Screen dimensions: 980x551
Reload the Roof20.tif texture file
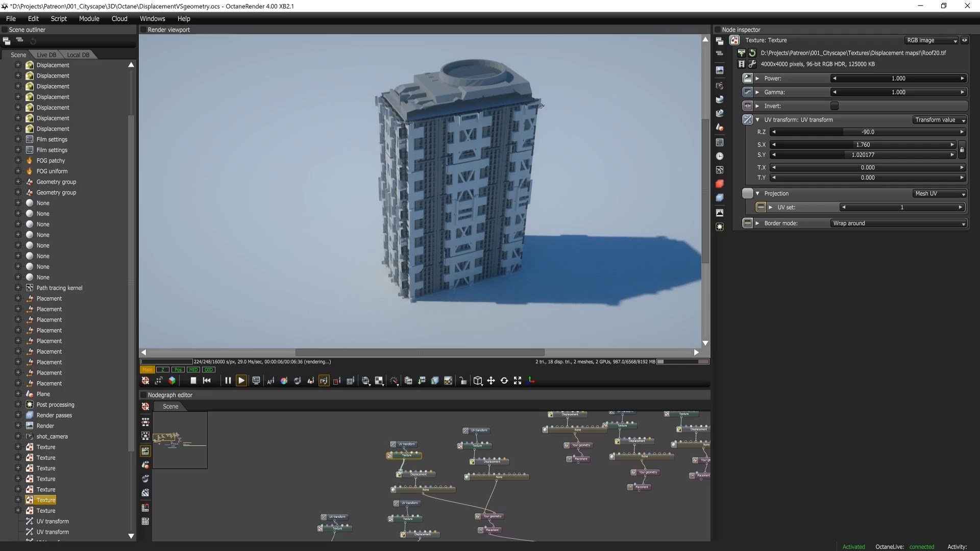pos(752,53)
